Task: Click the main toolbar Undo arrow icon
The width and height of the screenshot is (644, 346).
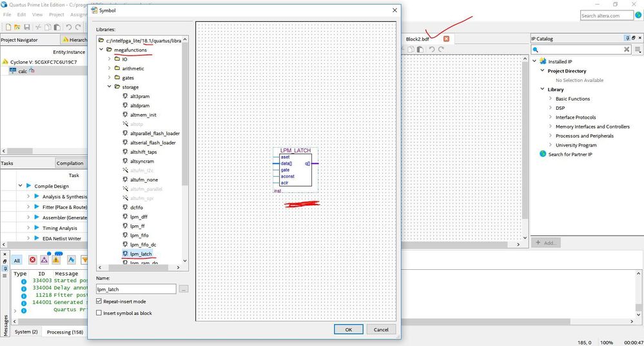Action: point(68,27)
